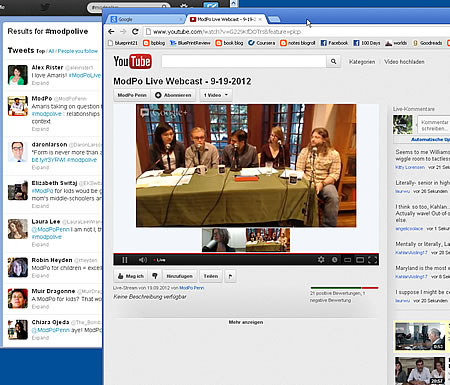Viewport: 450px width, 385px height.
Task: Go back with the browser back arrow
Action: pos(111,32)
